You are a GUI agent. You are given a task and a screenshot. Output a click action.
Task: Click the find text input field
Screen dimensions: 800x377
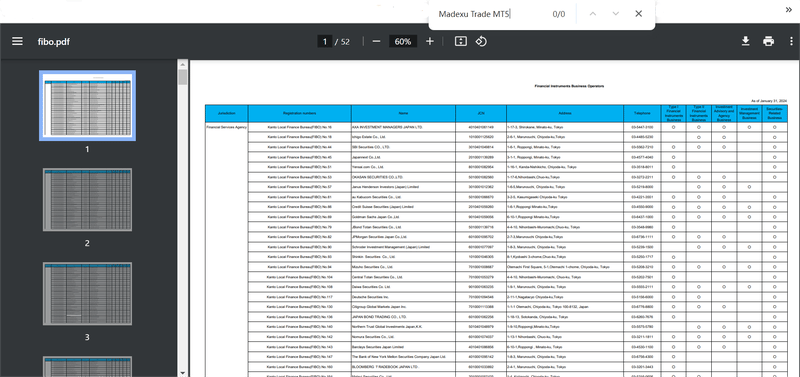pos(490,14)
